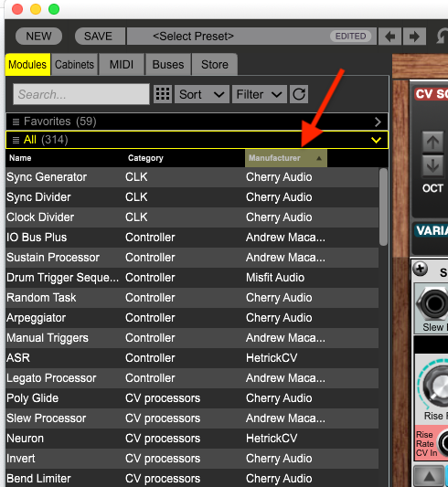Click the refresh module list icon
The width and height of the screenshot is (448, 487).
(x=299, y=94)
